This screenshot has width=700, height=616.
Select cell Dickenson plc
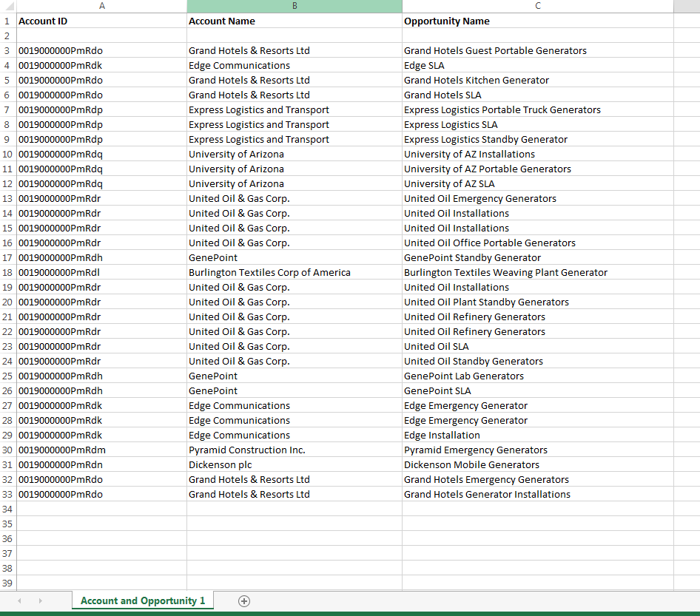295,465
